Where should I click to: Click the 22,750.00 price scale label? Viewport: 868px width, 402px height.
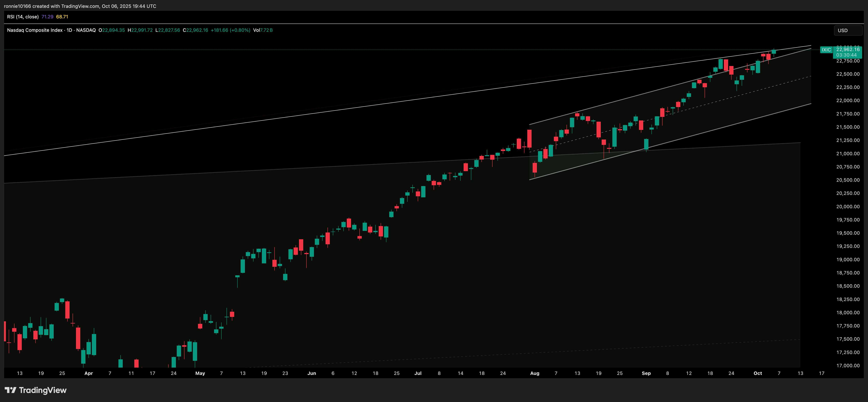[848, 61]
